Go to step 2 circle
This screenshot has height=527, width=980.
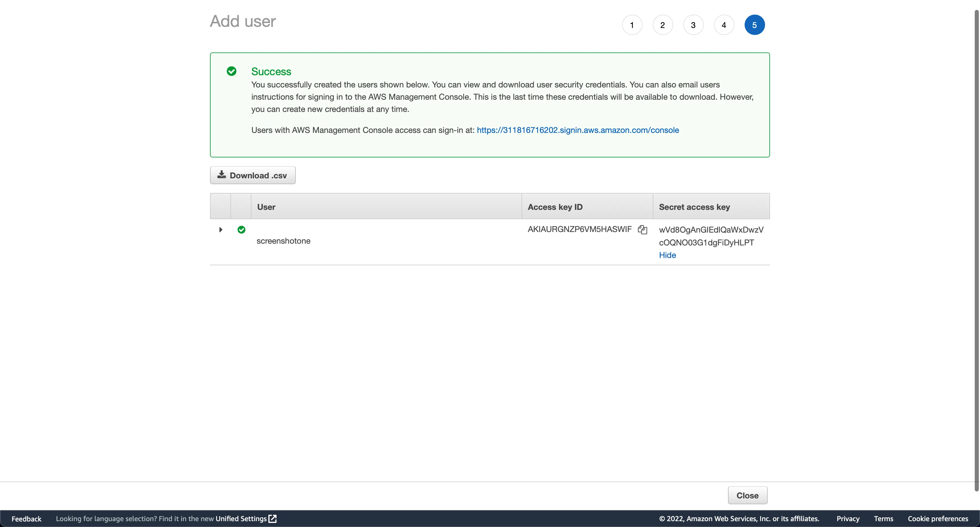tap(662, 25)
